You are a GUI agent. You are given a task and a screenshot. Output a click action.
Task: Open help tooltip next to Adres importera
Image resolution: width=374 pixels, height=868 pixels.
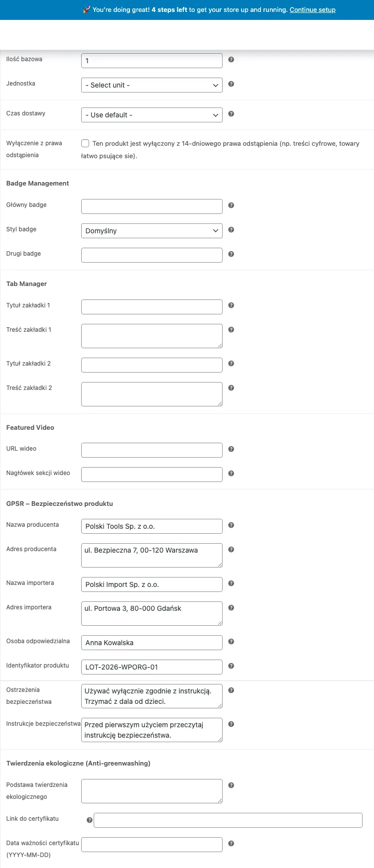pos(231,607)
